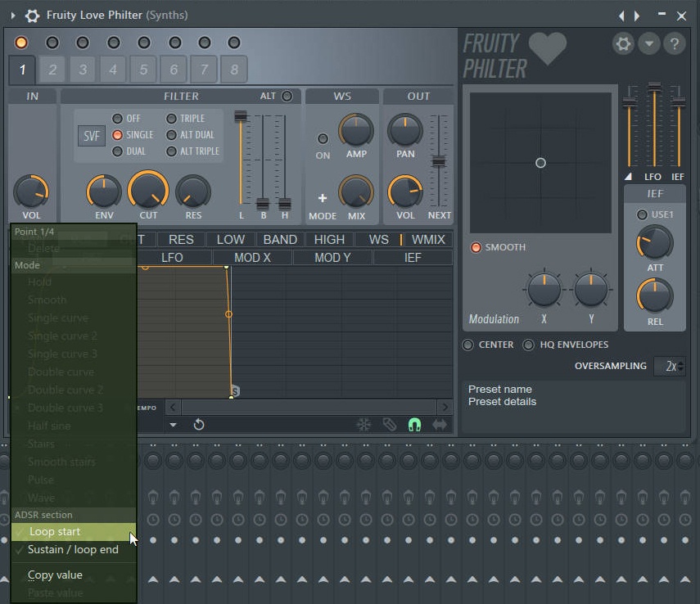The height and width of the screenshot is (604, 700).
Task: Select filter unit 2
Action: (52, 69)
